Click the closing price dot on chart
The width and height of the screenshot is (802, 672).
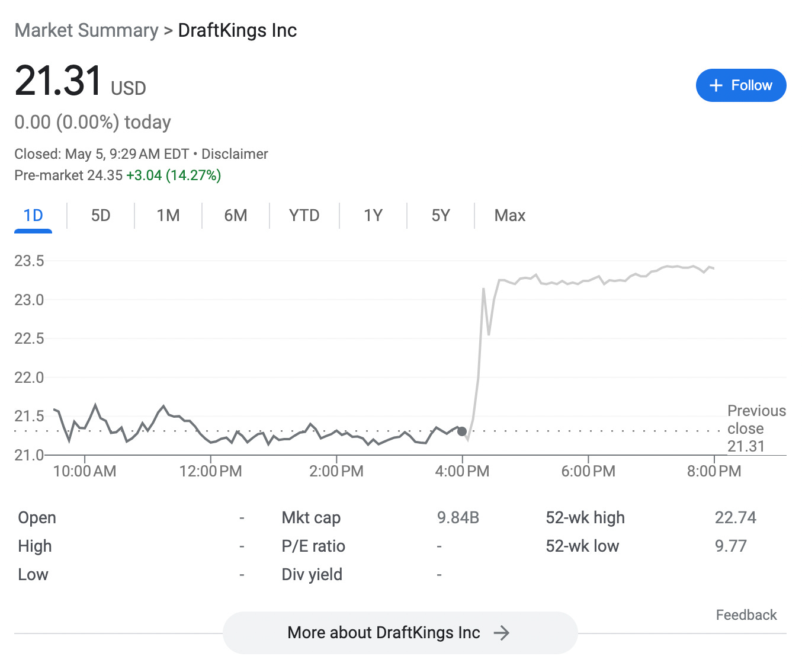point(462,431)
